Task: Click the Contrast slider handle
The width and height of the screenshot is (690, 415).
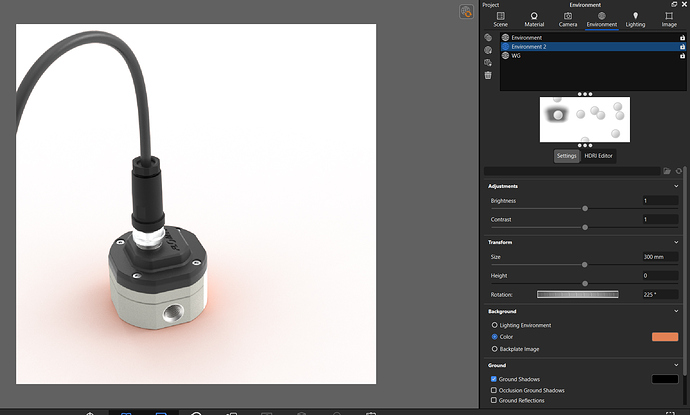Action: pyautogui.click(x=585, y=228)
